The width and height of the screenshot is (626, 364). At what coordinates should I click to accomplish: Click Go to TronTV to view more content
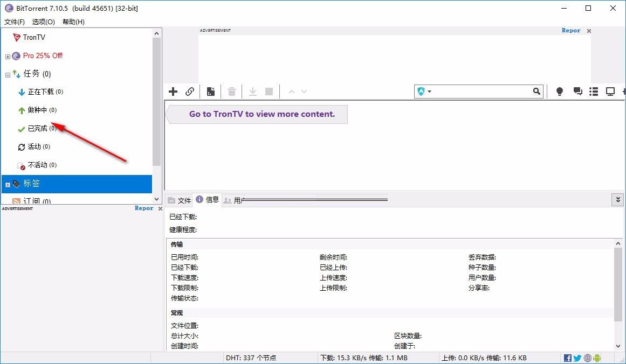tap(262, 114)
